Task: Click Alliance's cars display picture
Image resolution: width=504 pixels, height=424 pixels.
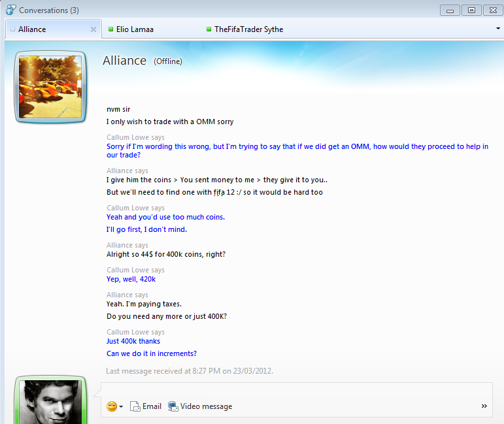Action: point(50,87)
